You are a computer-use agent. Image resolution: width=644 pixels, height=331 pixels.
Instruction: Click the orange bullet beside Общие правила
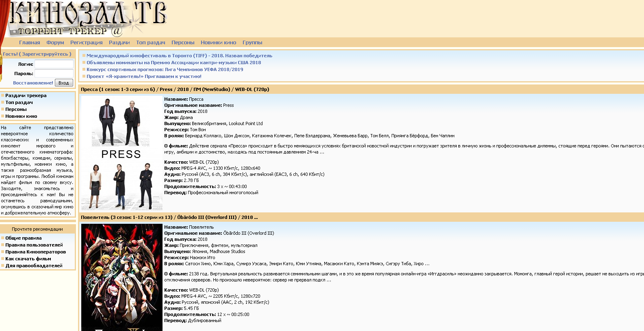pyautogui.click(x=2, y=238)
